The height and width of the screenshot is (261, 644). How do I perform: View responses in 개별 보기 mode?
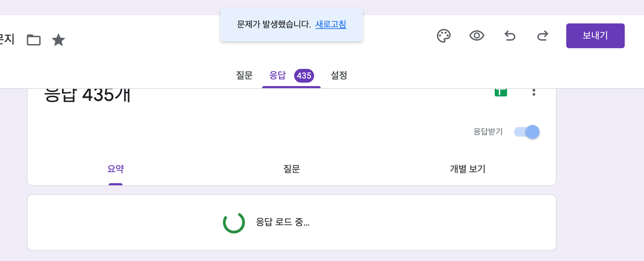click(468, 169)
